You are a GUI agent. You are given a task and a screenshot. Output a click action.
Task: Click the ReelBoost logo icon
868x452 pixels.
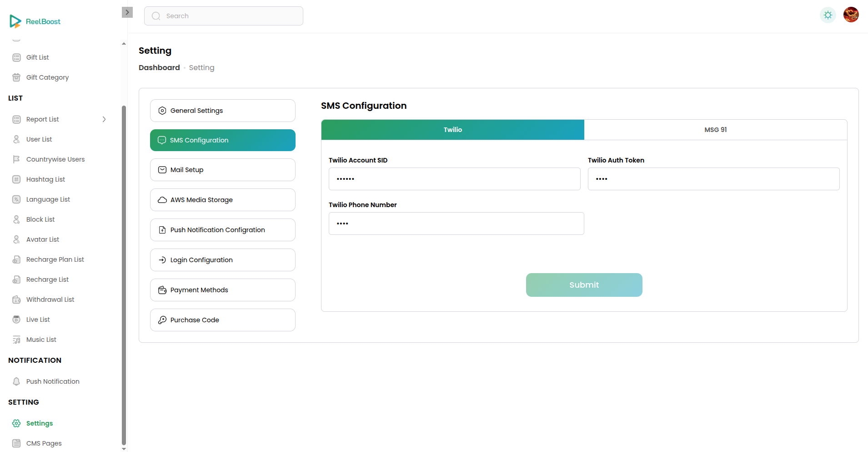coord(15,21)
